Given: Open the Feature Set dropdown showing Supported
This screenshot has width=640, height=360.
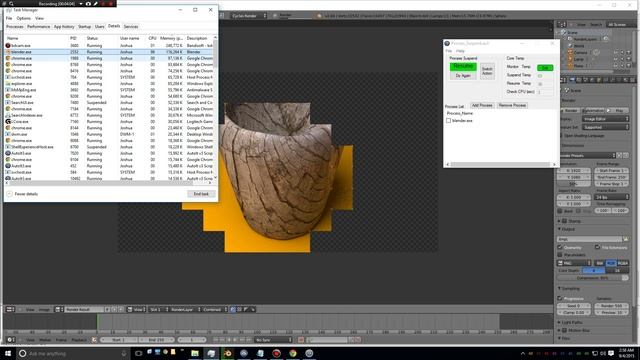Looking at the screenshot, I should coord(605,127).
